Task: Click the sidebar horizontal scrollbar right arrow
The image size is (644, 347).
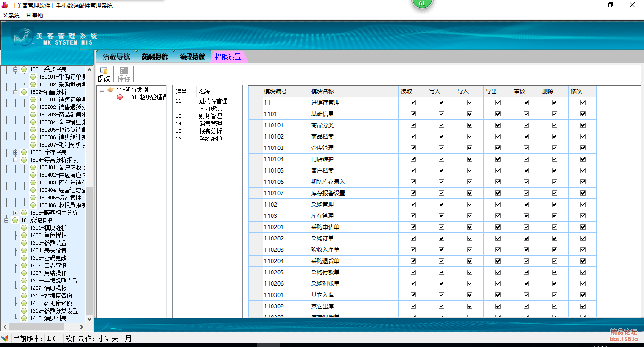Action: [81, 327]
